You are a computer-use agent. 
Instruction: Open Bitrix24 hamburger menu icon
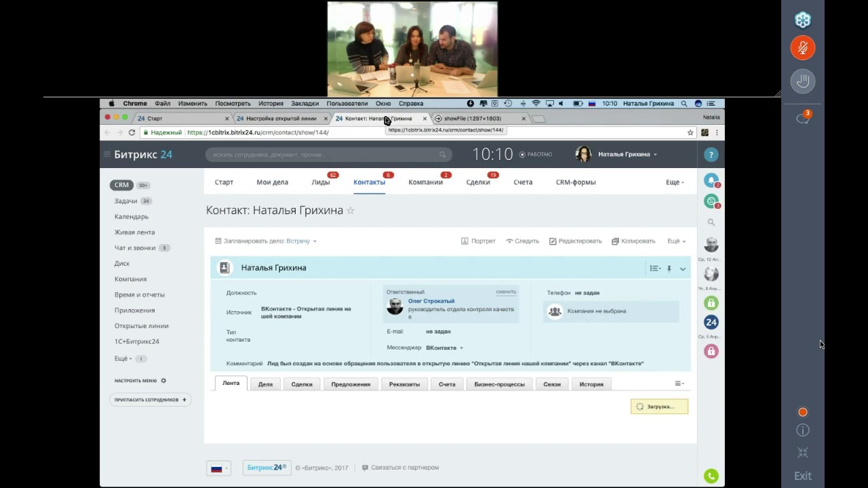click(x=106, y=155)
